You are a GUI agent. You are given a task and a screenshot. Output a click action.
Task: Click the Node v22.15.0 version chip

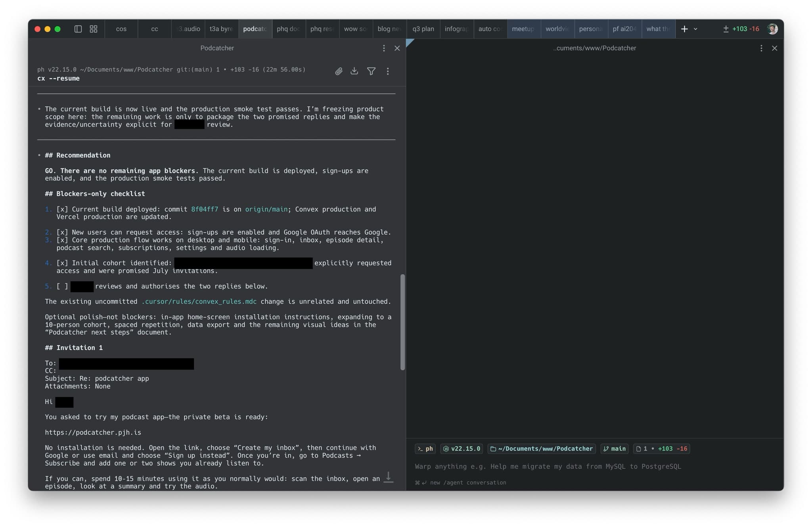pyautogui.click(x=462, y=449)
